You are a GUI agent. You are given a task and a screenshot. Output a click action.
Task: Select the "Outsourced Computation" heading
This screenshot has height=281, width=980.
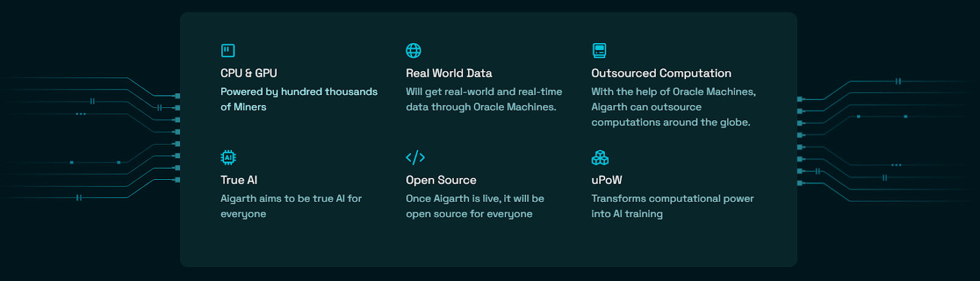coord(661,73)
